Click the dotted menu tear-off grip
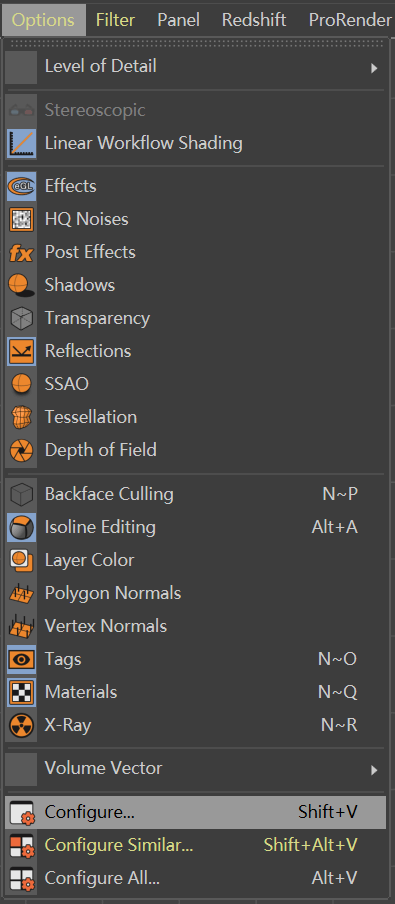 [x=196, y=43]
